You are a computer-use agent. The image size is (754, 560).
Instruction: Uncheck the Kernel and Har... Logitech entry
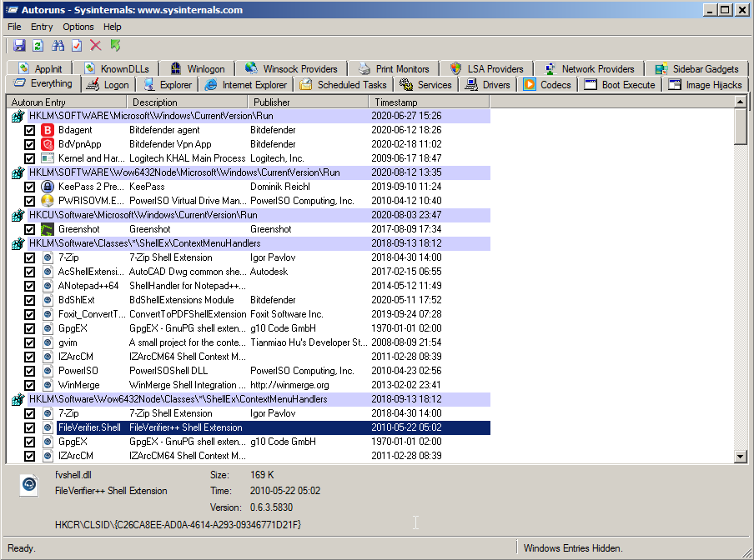(x=30, y=158)
